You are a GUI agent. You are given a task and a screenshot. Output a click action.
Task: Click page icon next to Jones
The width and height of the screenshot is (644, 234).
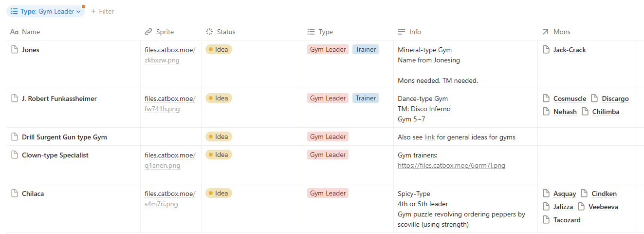click(15, 50)
